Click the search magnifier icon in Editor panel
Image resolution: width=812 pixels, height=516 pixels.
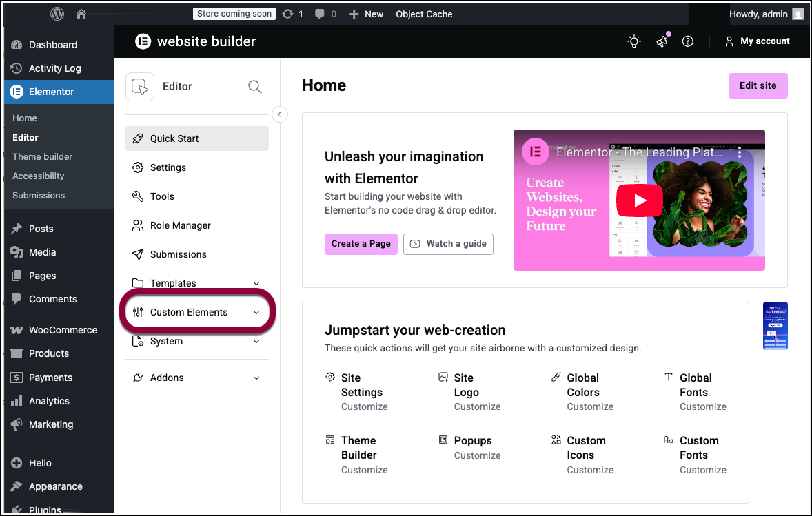point(254,87)
